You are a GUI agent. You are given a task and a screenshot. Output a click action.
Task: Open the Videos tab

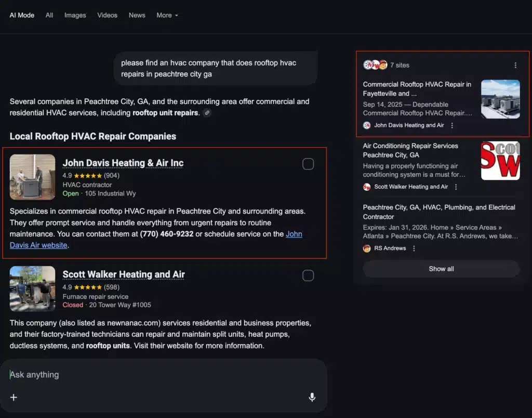pos(108,15)
